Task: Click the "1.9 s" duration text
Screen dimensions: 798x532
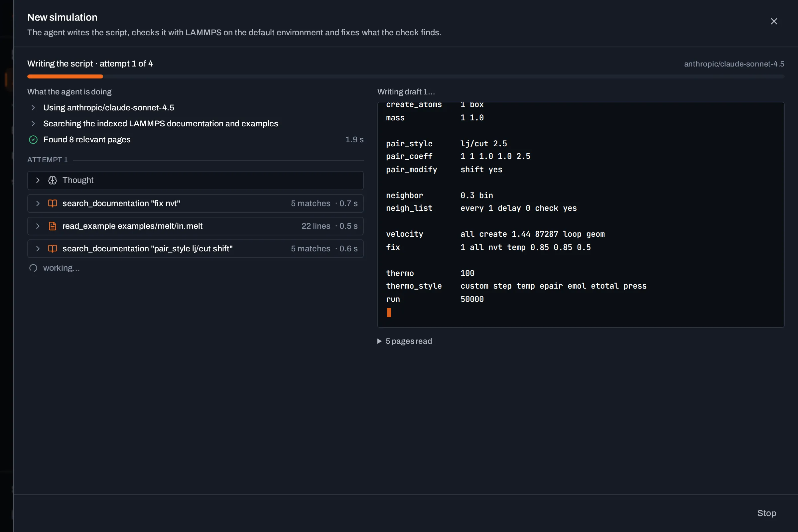Action: tap(354, 139)
